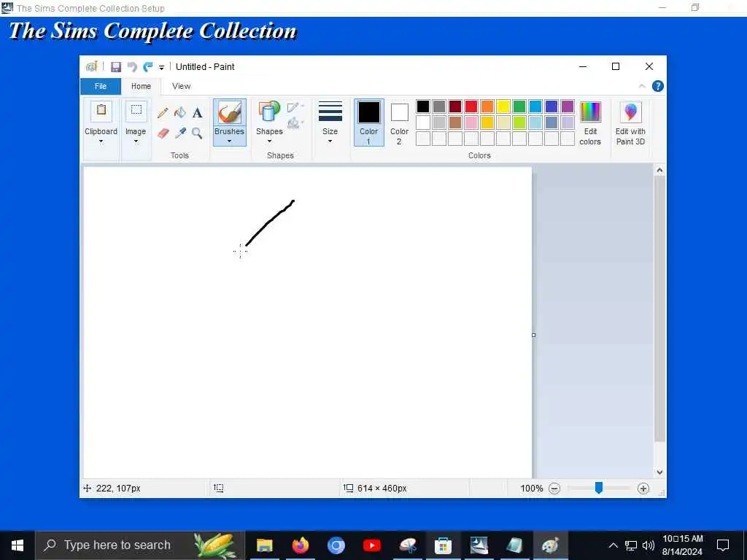The image size is (747, 560).
Task: Select the Text tool
Action: coord(197,113)
